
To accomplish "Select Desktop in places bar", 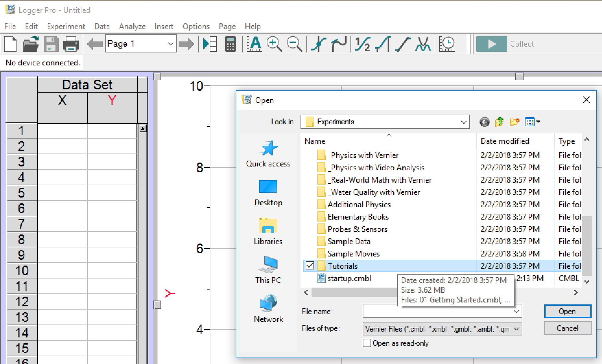I will click(268, 193).
